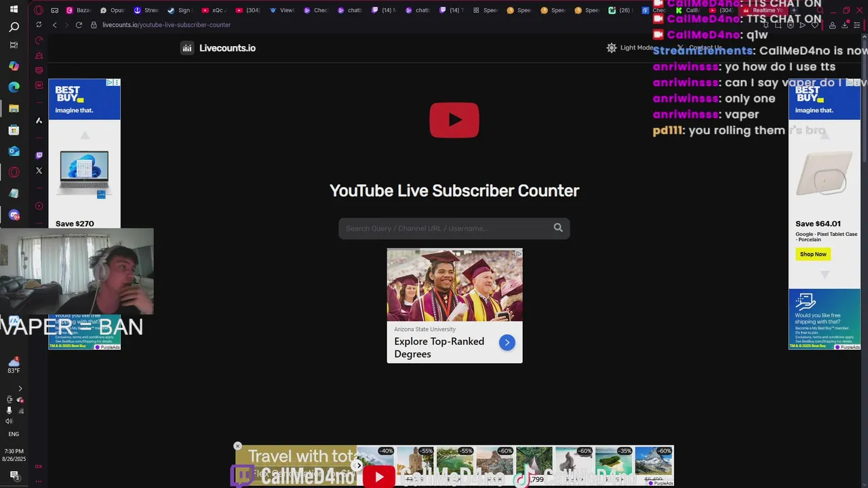Open the GX Control sidebar icon

click(x=39, y=41)
